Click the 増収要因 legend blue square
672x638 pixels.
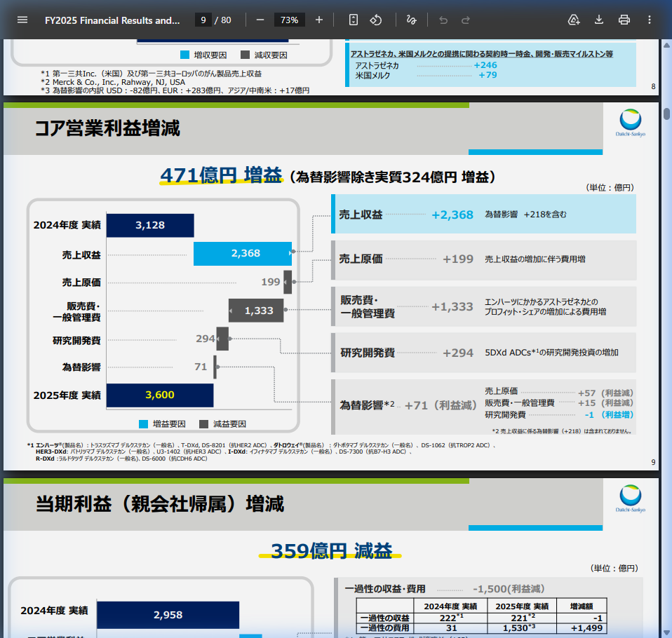tap(184, 55)
